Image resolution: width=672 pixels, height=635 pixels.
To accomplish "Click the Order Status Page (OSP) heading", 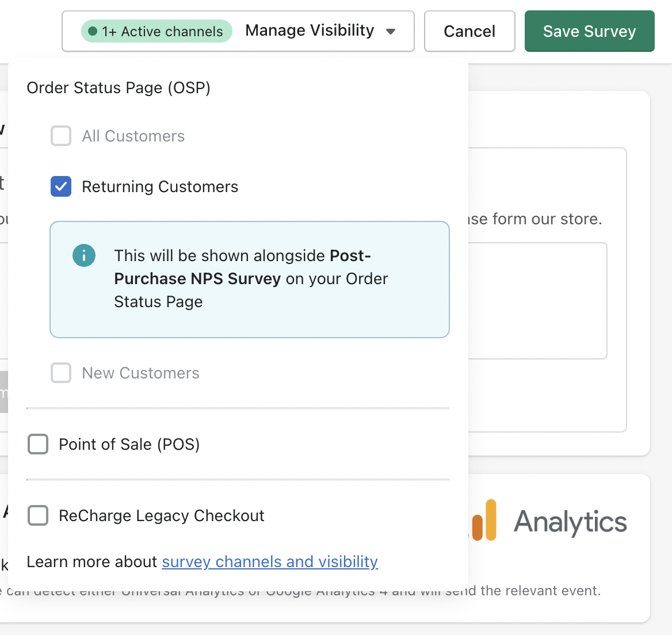I will [x=119, y=88].
